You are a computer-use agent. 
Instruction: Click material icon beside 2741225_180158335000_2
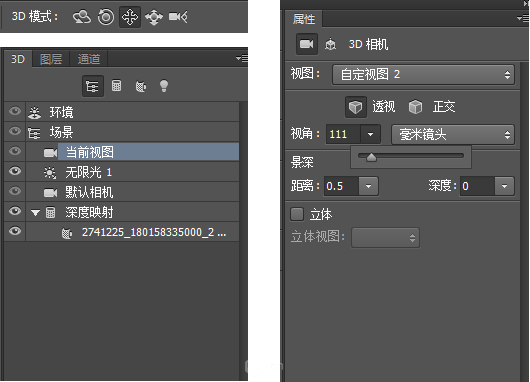click(67, 233)
